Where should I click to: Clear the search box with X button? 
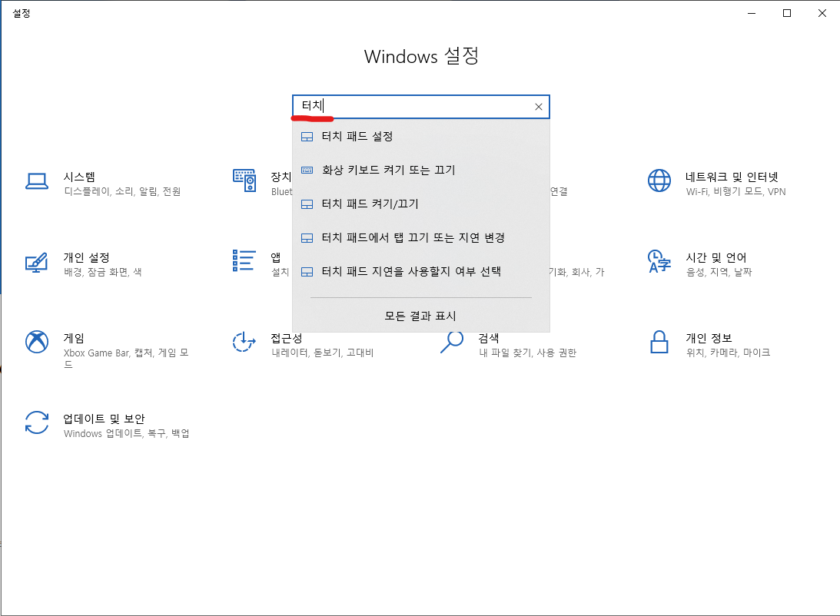coord(539,107)
